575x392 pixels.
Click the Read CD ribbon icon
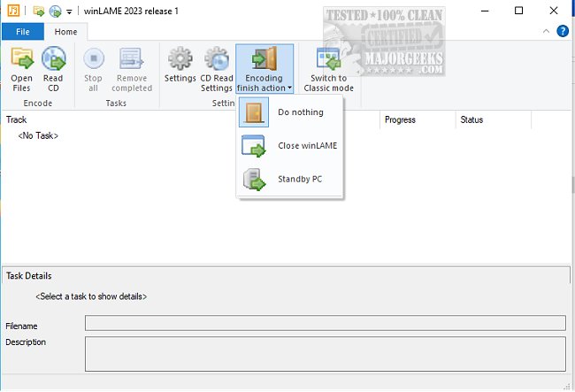53,69
